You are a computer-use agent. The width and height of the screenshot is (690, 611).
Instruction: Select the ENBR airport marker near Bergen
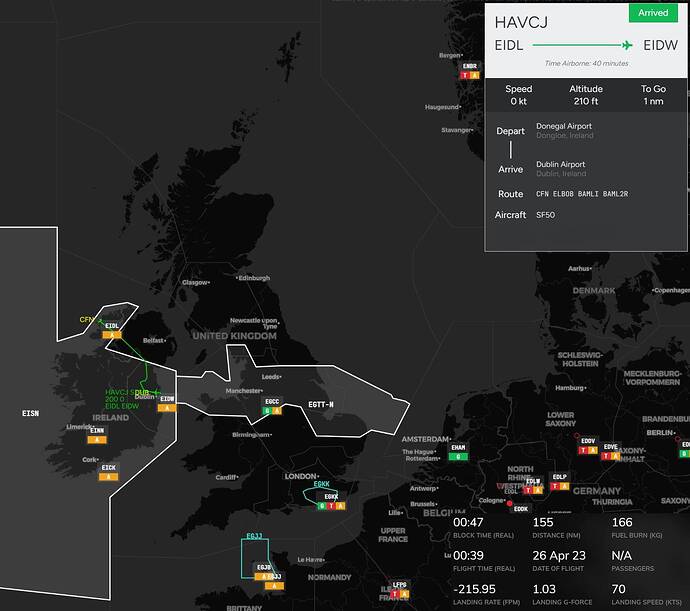(470, 66)
